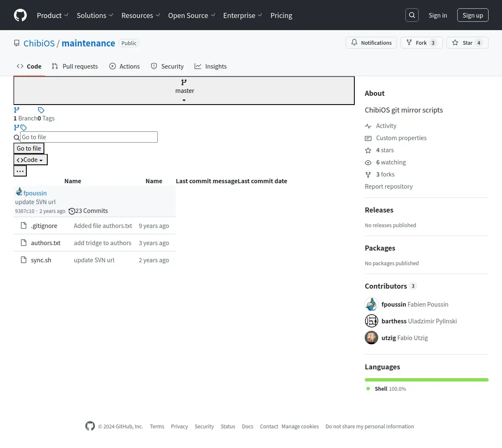This screenshot has height=448, width=502.
Task: Click the star icon next to 4 stars
Action: tap(368, 150)
